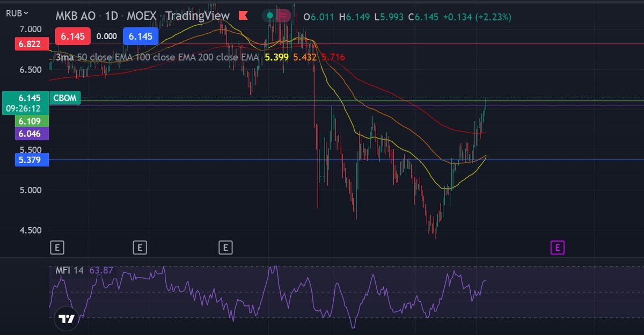Click the red flag icon beside TradingView

[243, 16]
